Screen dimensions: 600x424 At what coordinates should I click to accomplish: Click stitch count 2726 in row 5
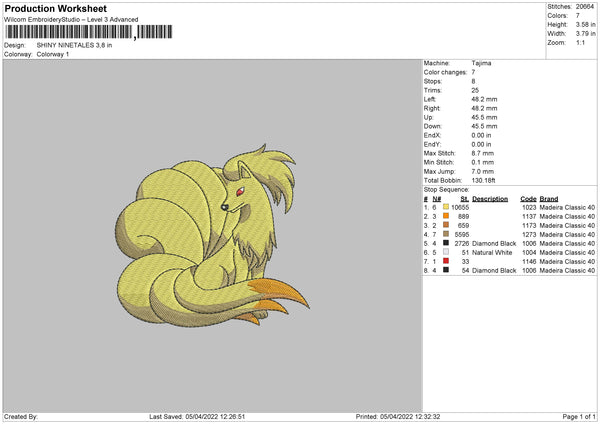(461, 243)
